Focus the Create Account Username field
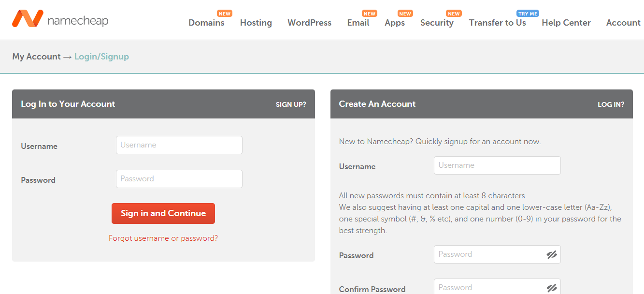Screen dimensions: 644x294 click(x=497, y=165)
